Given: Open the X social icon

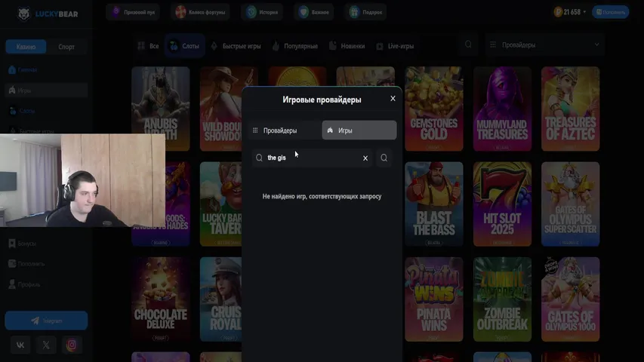Looking at the screenshot, I should tap(46, 345).
